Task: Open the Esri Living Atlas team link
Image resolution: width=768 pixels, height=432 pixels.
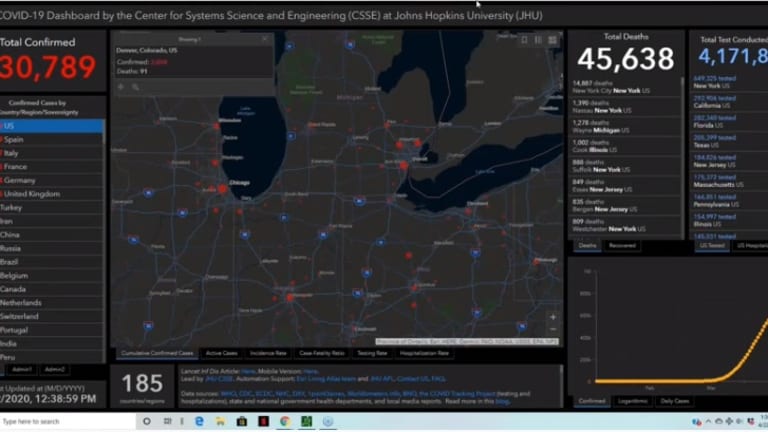Action: click(x=326, y=379)
